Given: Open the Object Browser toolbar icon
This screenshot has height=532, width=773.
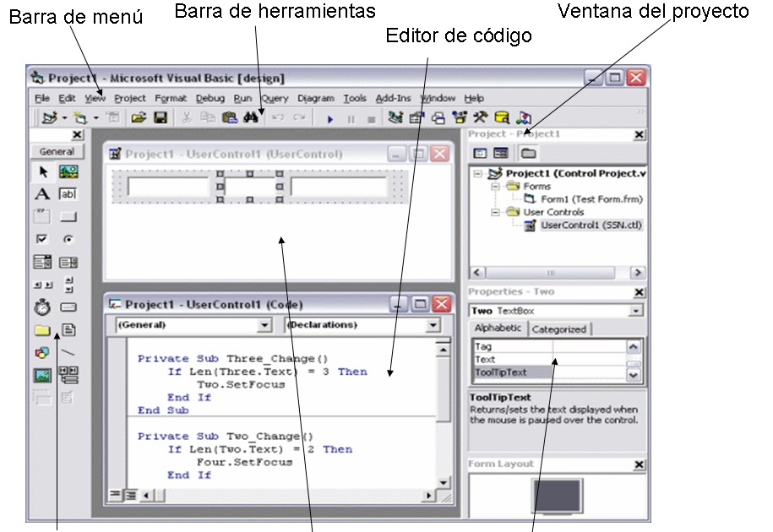Looking at the screenshot, I should [460, 117].
